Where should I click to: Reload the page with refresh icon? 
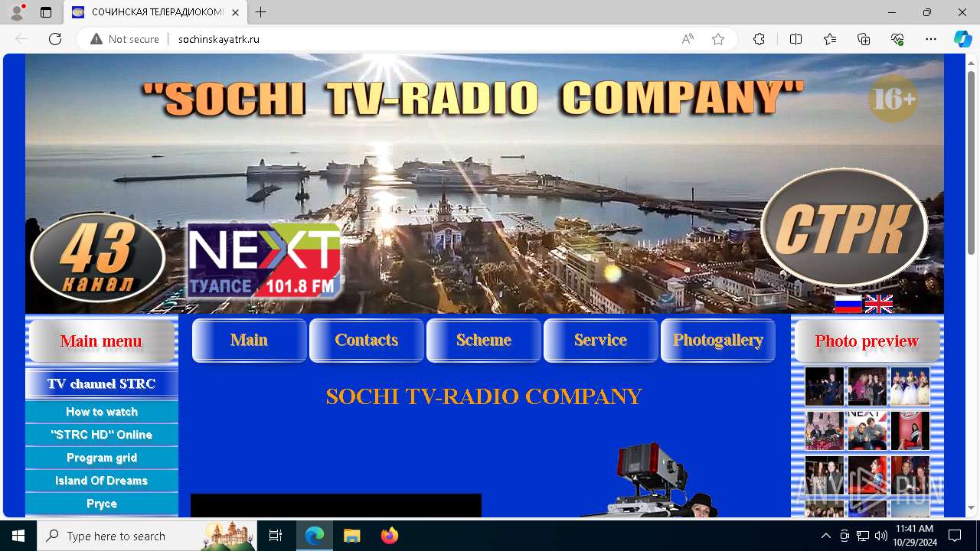coord(55,39)
